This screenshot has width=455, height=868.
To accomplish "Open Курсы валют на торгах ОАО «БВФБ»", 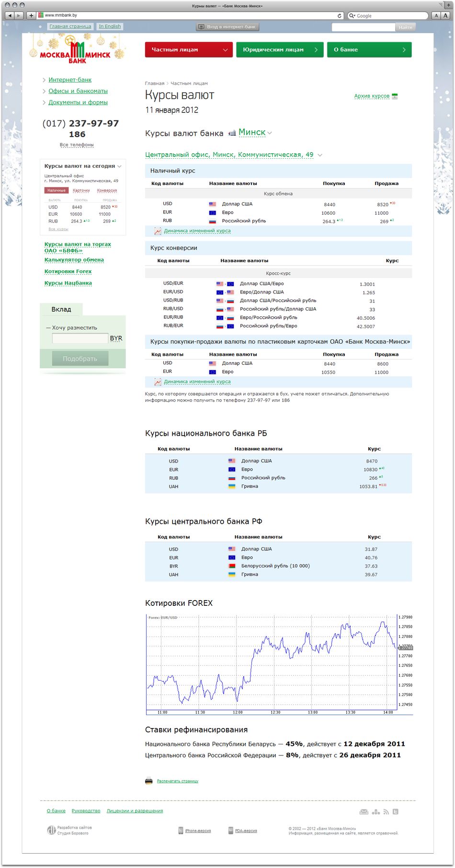I will click(78, 247).
